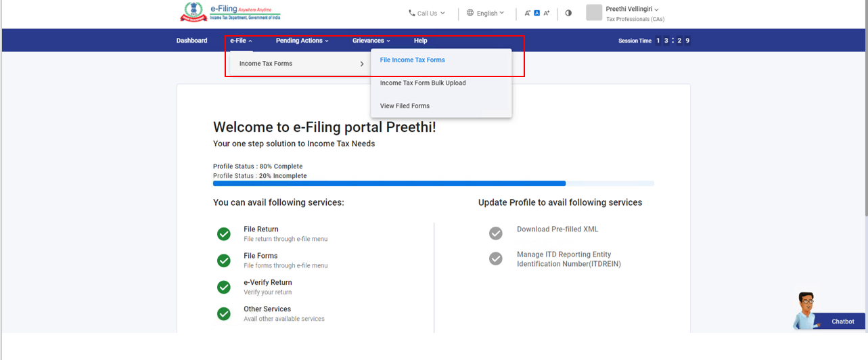The height and width of the screenshot is (360, 868).
Task: Select File Income Tax Forms option
Action: click(x=412, y=60)
